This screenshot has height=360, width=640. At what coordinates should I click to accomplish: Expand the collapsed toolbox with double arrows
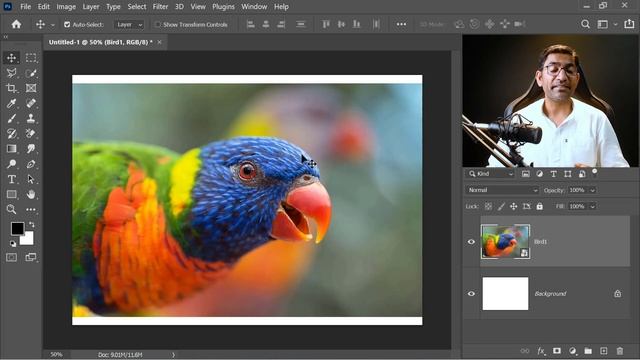pyautogui.click(x=6, y=37)
